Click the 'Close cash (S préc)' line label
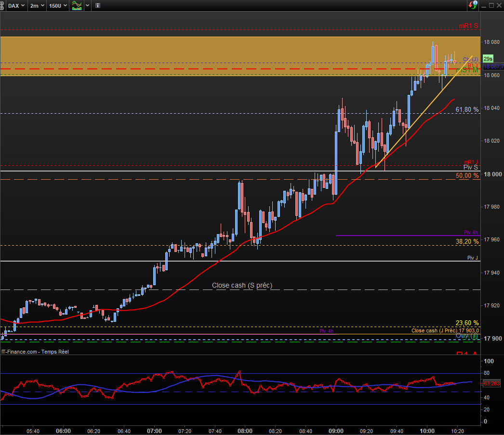Image resolution: width=504 pixels, height=435 pixels. tap(242, 285)
